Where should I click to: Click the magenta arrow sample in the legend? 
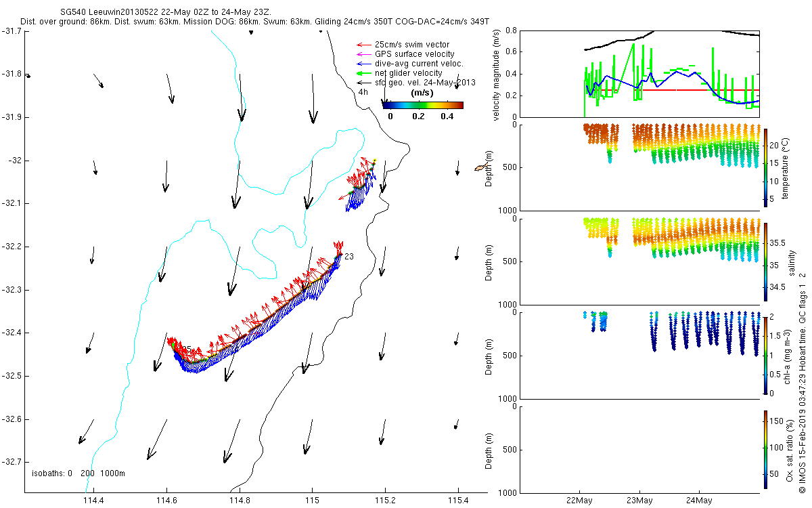click(x=364, y=54)
